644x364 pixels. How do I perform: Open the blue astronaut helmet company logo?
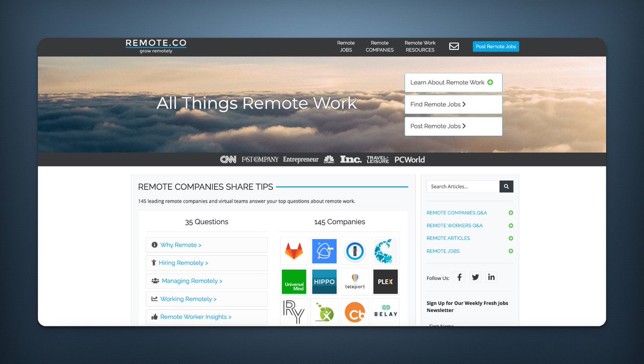pos(324,251)
